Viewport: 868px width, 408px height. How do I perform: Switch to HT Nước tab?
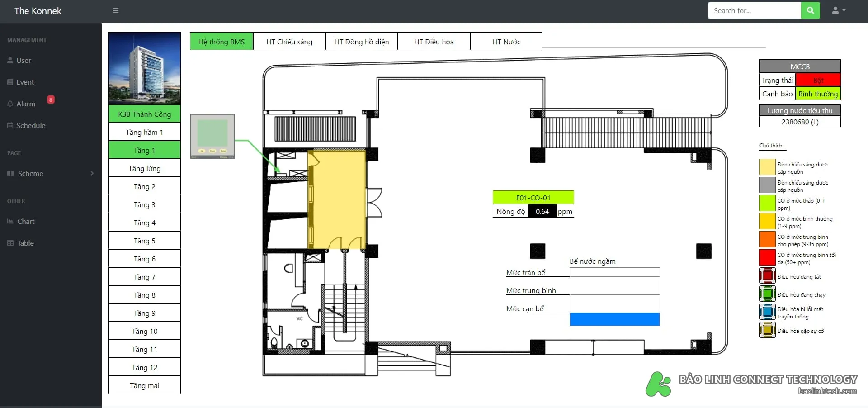pos(506,42)
